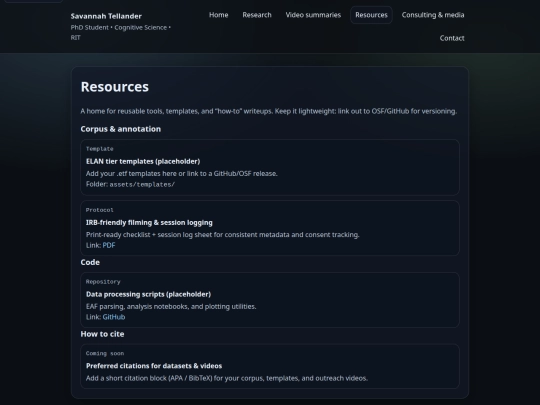Open Video summaries in navigation
This screenshot has height=405, width=540.
coord(313,15)
